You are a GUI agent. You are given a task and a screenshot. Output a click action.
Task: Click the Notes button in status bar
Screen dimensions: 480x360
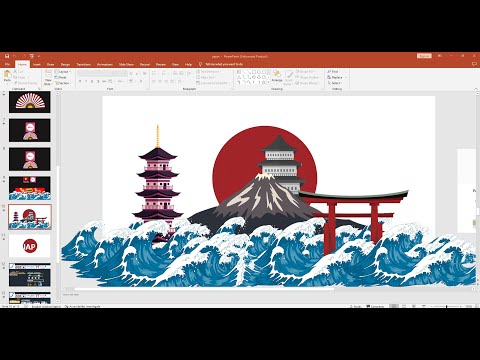pos(356,306)
